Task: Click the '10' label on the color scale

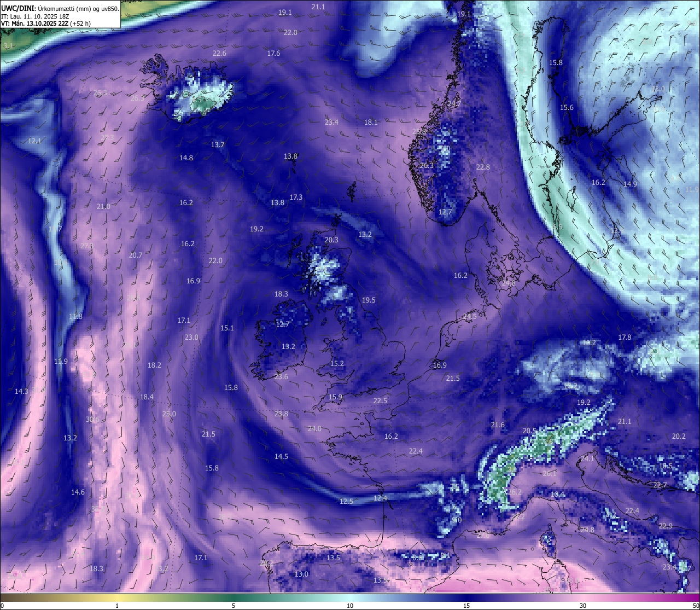Action: click(350, 606)
